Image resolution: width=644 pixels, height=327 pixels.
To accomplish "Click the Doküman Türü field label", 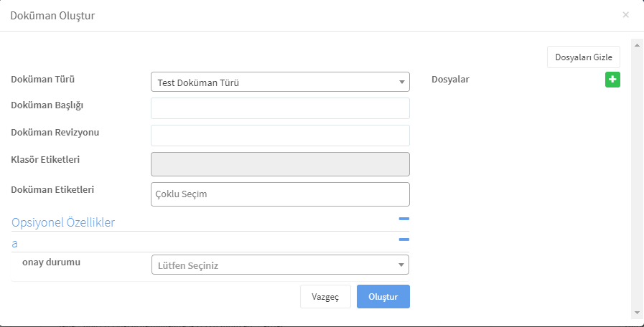I will pos(42,80).
